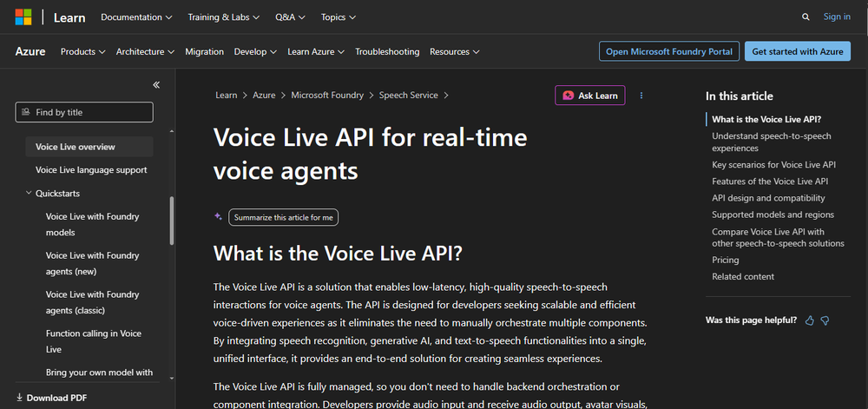Click the Speech Service breadcrumb
Image resolution: width=868 pixels, height=409 pixels.
(x=409, y=96)
